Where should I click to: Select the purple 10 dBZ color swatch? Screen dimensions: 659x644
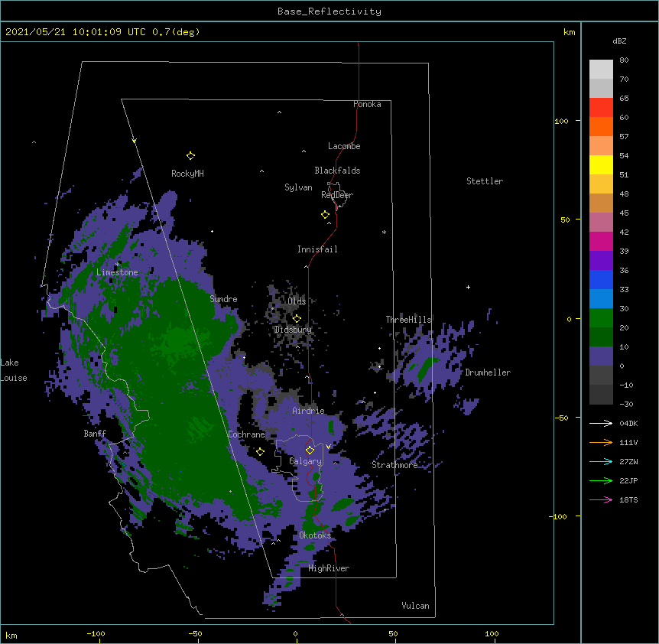(601, 356)
